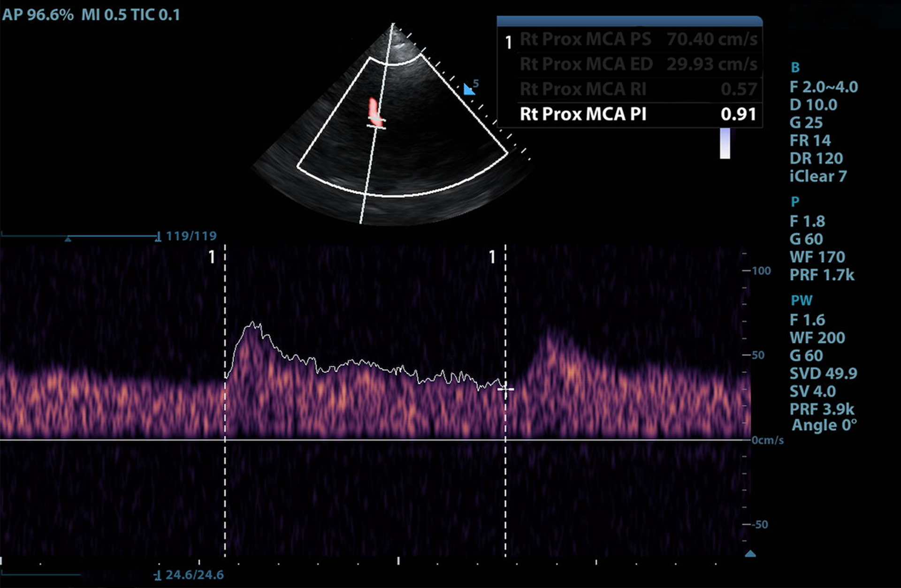The image size is (901, 588).
Task: Click the end-diastolic caliper cross marker
Action: (x=505, y=389)
